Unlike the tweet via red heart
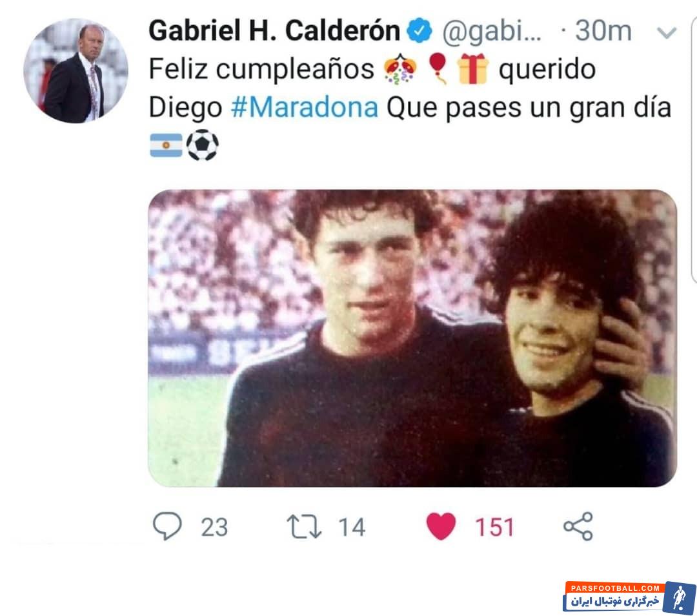 pos(441,527)
